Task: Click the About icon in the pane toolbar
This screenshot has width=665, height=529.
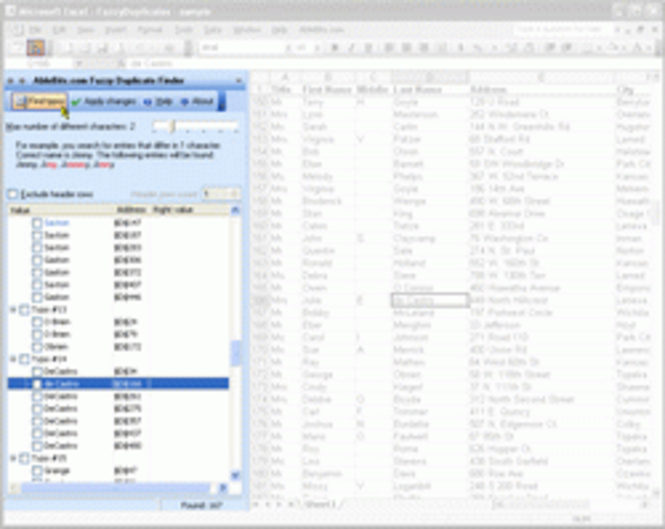Action: coord(184,102)
